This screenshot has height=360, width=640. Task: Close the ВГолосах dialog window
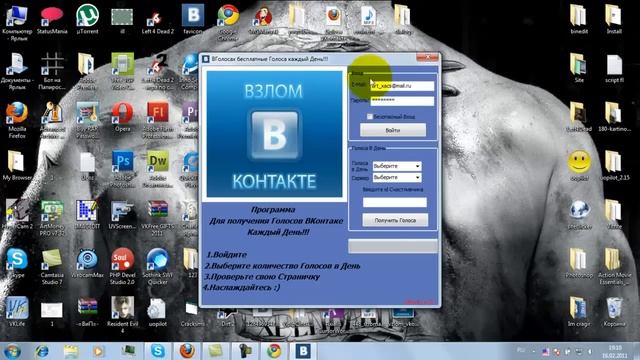427,58
